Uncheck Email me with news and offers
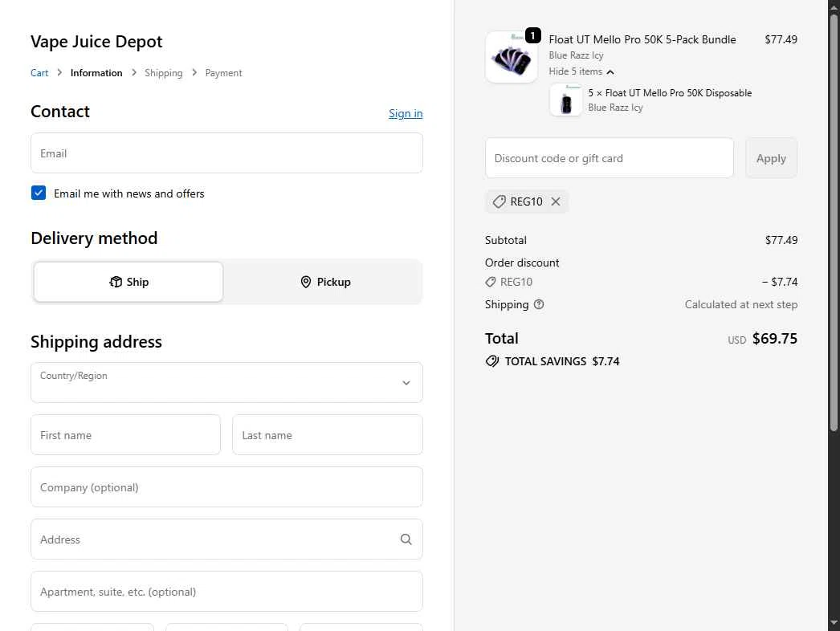This screenshot has height=631, width=840. 39,193
